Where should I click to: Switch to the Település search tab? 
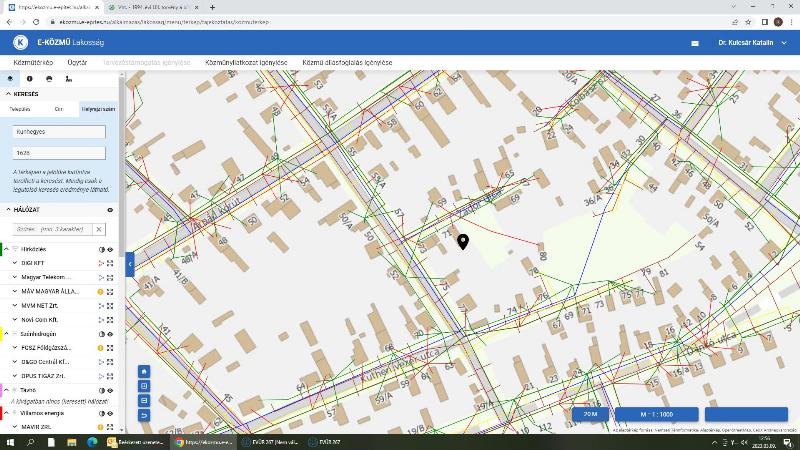[x=20, y=109]
